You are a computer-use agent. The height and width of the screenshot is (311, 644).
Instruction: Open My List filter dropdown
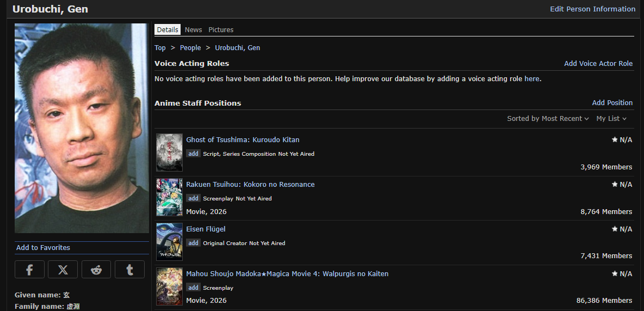(x=611, y=119)
